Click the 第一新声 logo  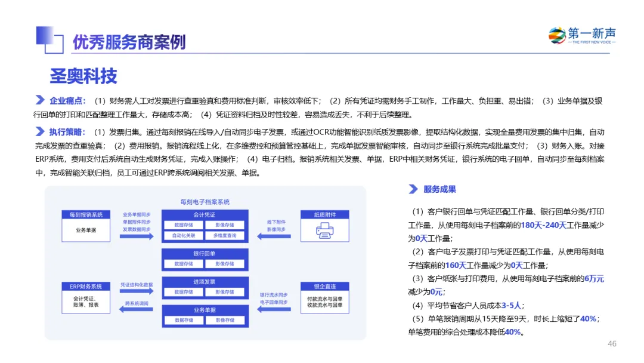[582, 36]
